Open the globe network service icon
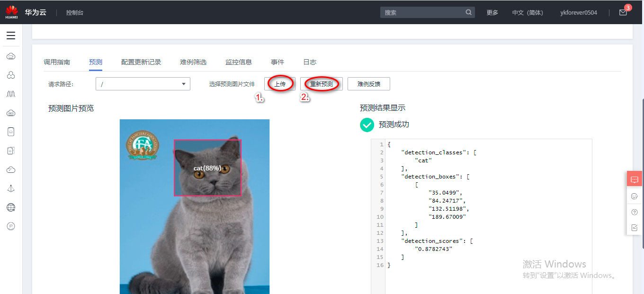 pos(11,207)
